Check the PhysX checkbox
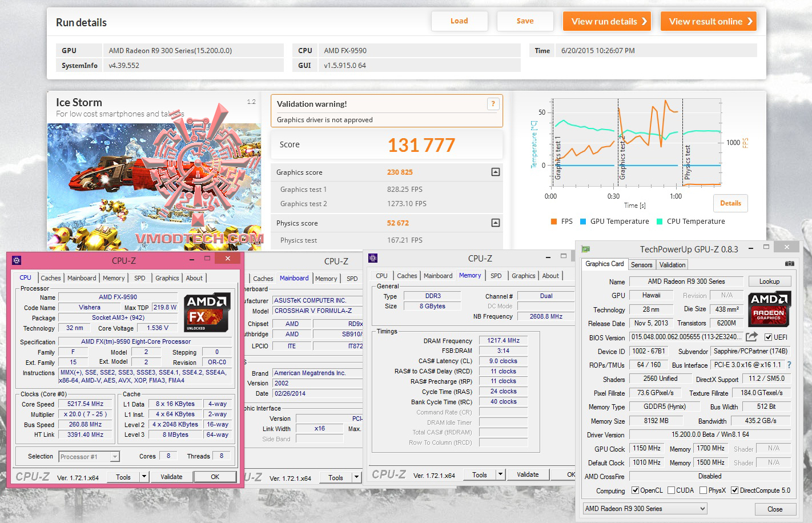Viewport: 812px width, 523px height. coord(704,490)
